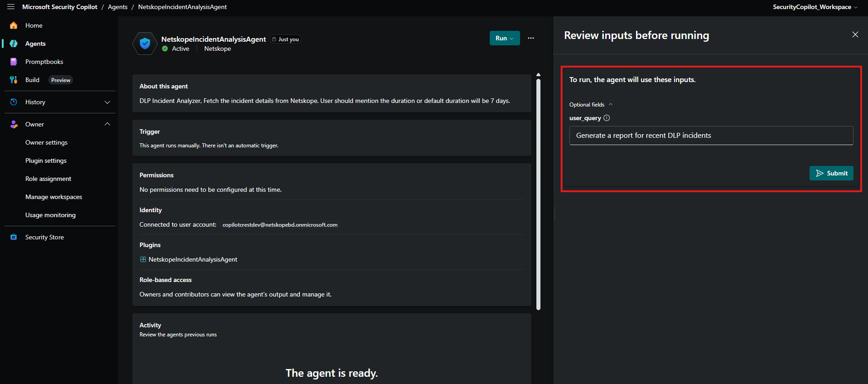Click "The agent is ready." text

click(x=332, y=373)
